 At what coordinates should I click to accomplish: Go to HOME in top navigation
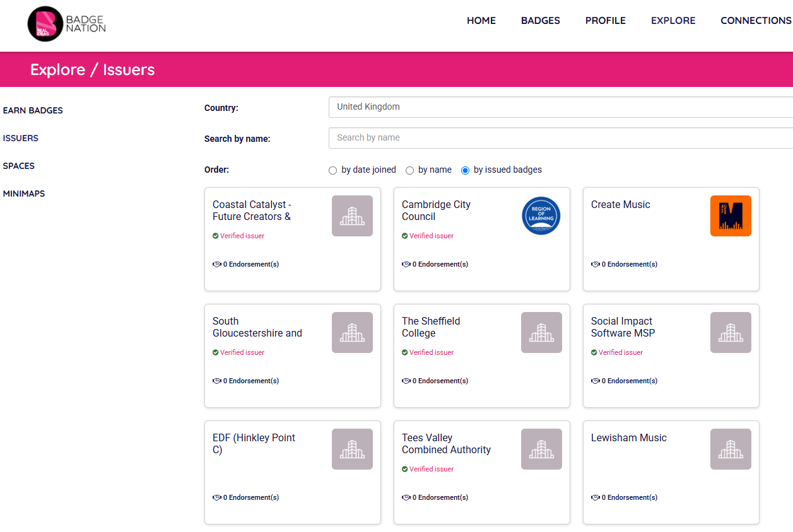click(481, 21)
